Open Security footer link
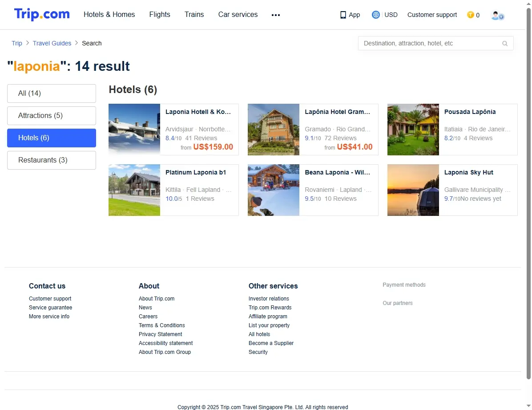 click(258, 352)
